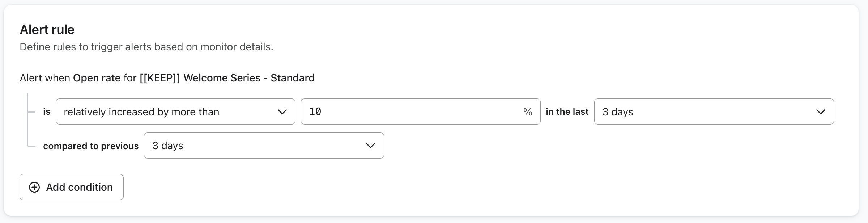This screenshot has height=223, width=868.
Task: Open the 'relatively increased by more than' dropdown
Action: (x=175, y=111)
